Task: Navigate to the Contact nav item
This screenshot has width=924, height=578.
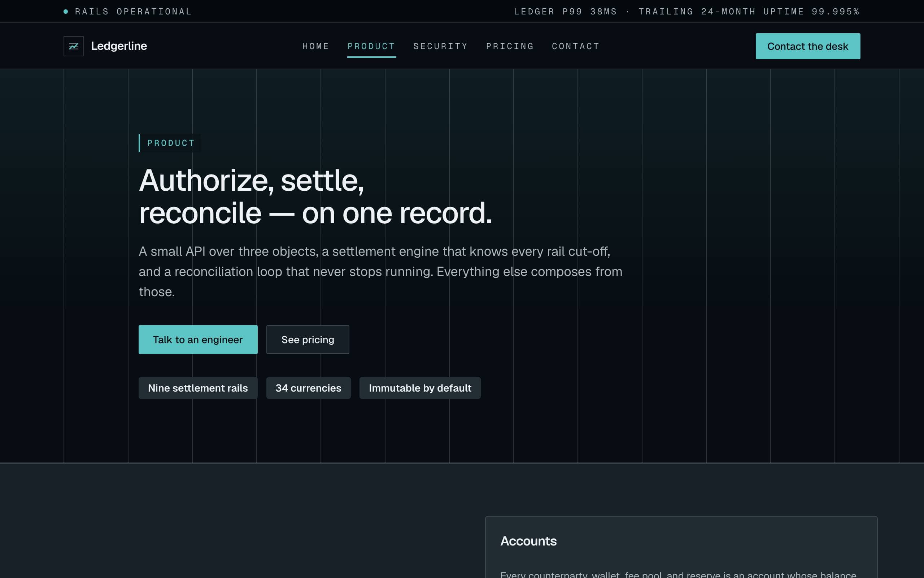Action: click(576, 46)
